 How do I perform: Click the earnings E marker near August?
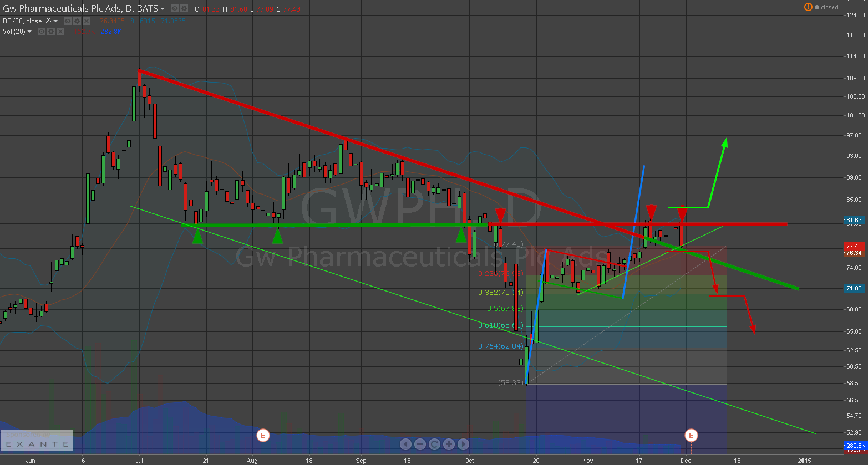click(x=263, y=435)
